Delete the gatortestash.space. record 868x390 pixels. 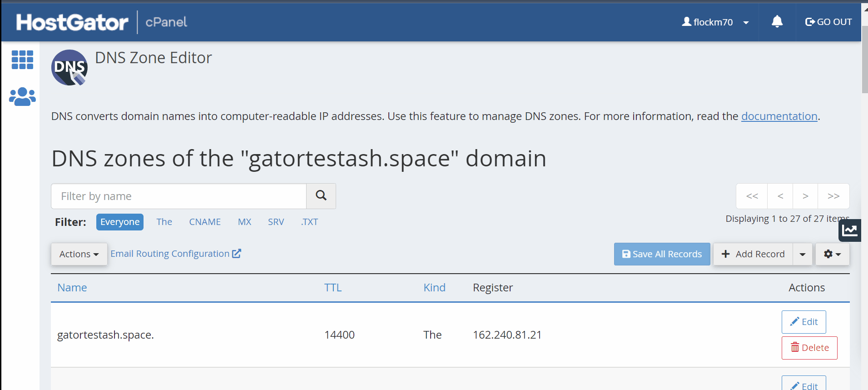point(809,348)
